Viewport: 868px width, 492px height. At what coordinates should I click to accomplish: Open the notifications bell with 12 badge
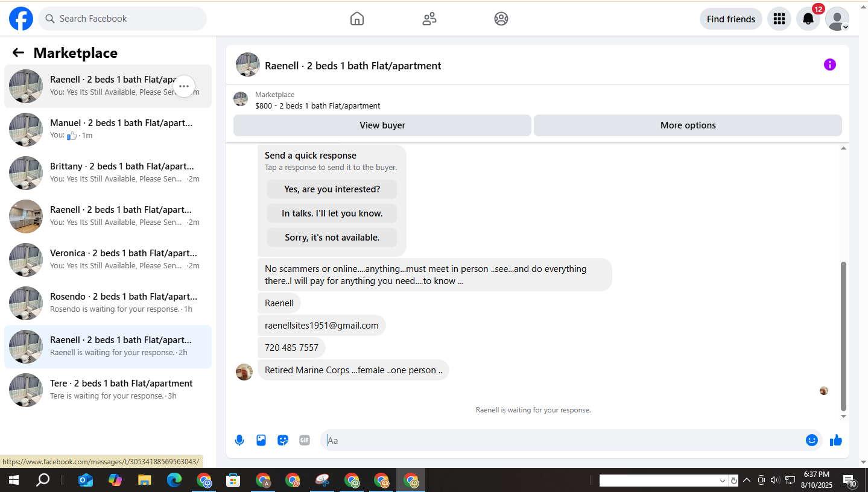coord(808,19)
